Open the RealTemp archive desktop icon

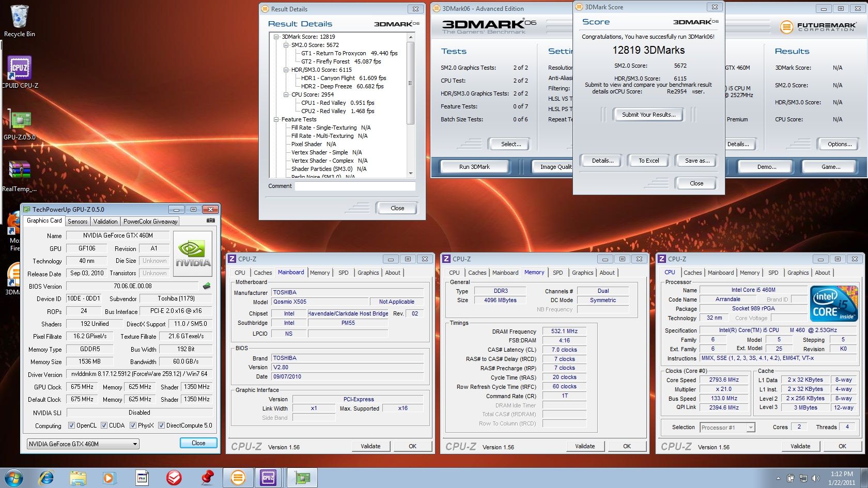(20, 176)
